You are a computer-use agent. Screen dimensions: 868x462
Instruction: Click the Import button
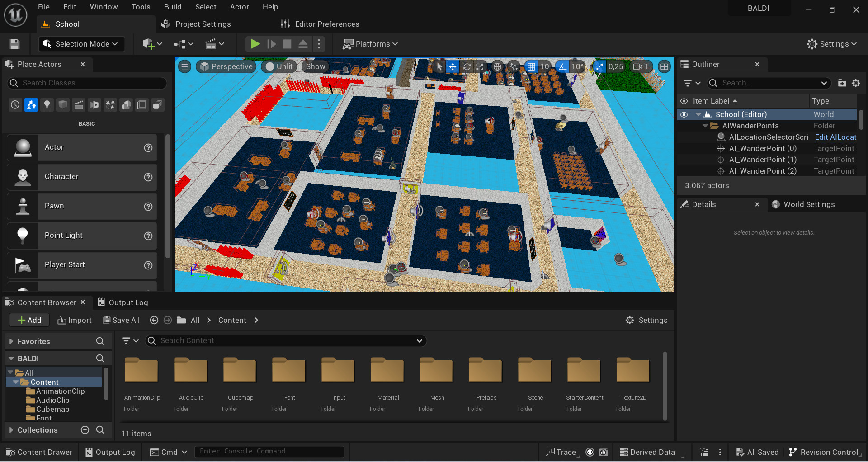coord(75,320)
